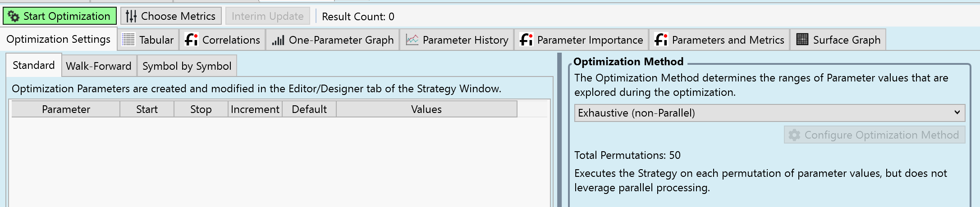This screenshot has width=980, height=207.
Task: Click the Correlations tab icon
Action: point(192,40)
